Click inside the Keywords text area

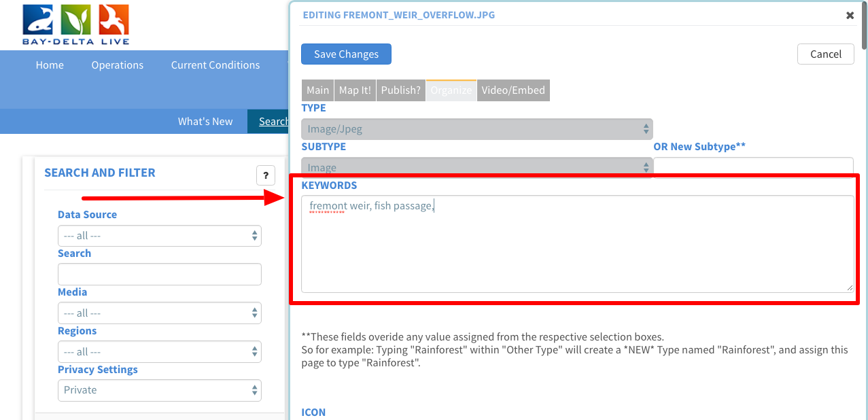(577, 245)
